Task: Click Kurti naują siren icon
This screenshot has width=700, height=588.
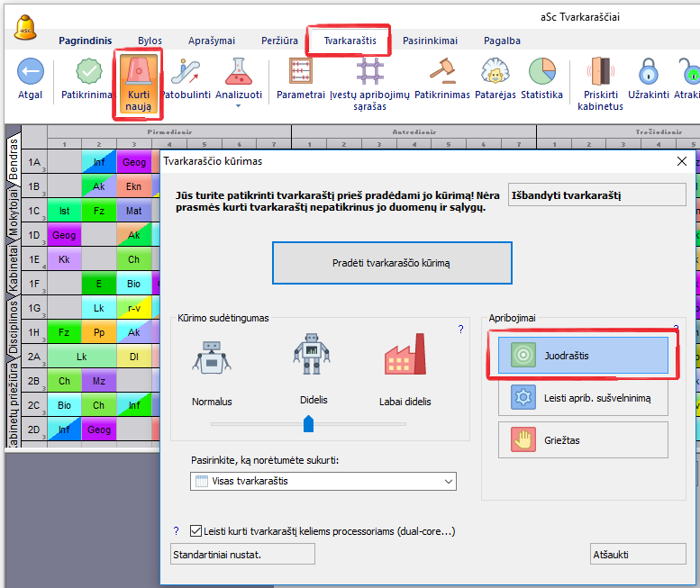Action: tap(138, 70)
